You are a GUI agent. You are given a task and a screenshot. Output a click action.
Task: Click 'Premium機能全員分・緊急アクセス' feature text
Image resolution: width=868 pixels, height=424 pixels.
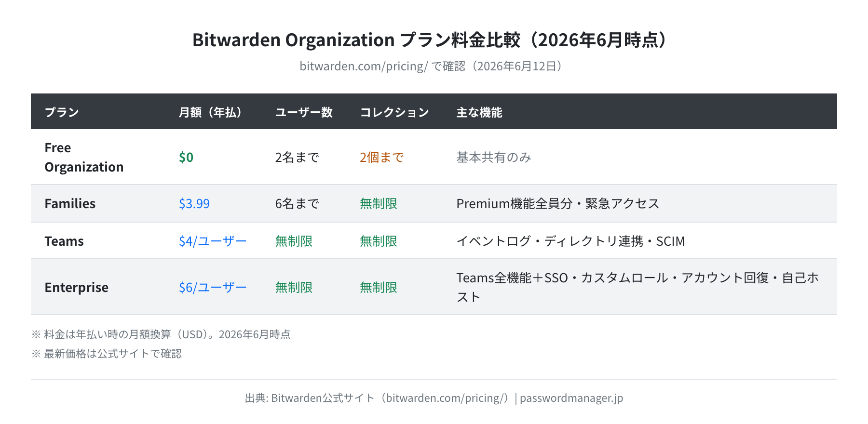pos(558,203)
